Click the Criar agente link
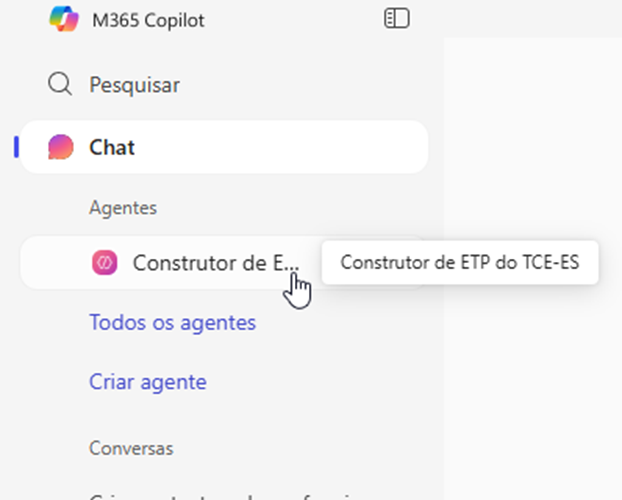The height and width of the screenshot is (500, 622). [x=147, y=381]
